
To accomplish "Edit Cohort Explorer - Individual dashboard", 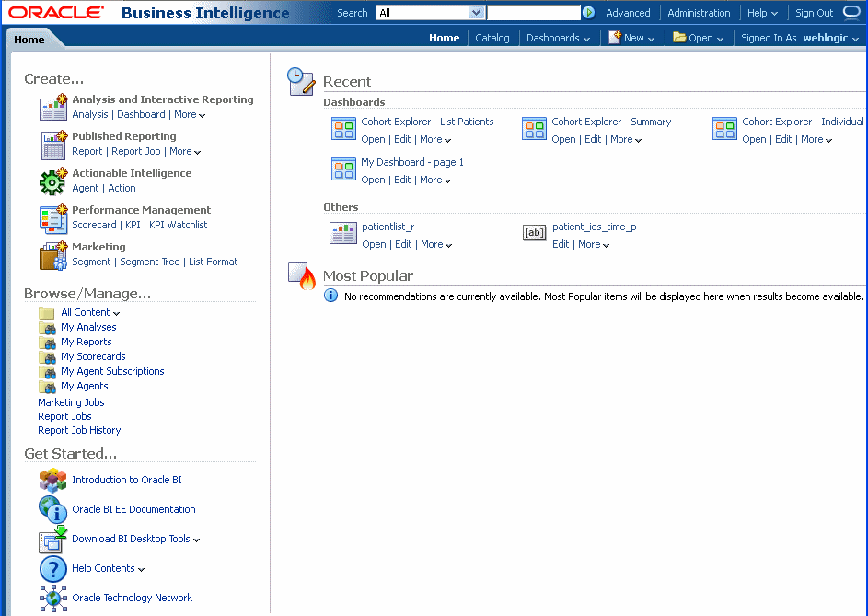I will (783, 140).
